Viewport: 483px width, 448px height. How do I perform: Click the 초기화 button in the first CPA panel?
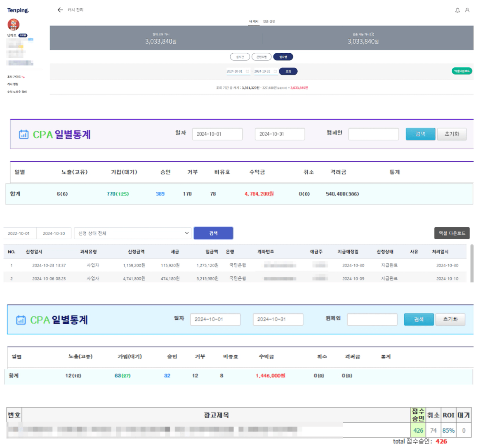(452, 134)
